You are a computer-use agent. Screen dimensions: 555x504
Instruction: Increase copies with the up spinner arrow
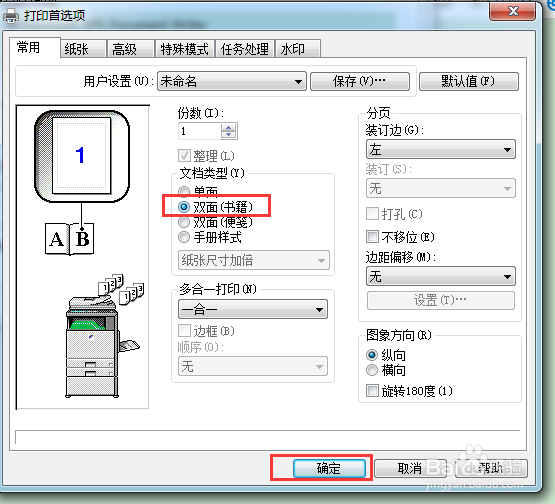coord(229,127)
